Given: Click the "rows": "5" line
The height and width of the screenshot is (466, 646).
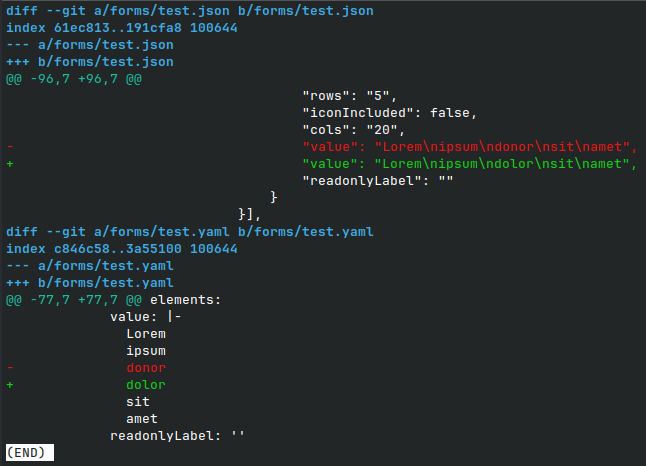Looking at the screenshot, I should (x=350, y=96).
